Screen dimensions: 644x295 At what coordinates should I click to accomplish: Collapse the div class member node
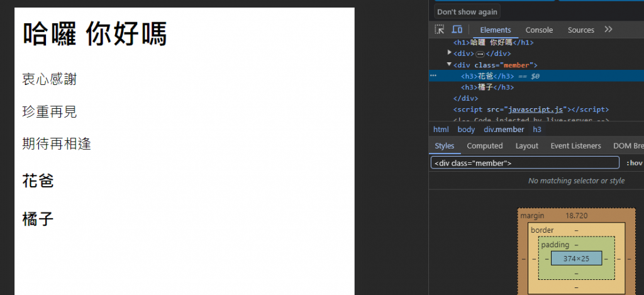pos(449,64)
